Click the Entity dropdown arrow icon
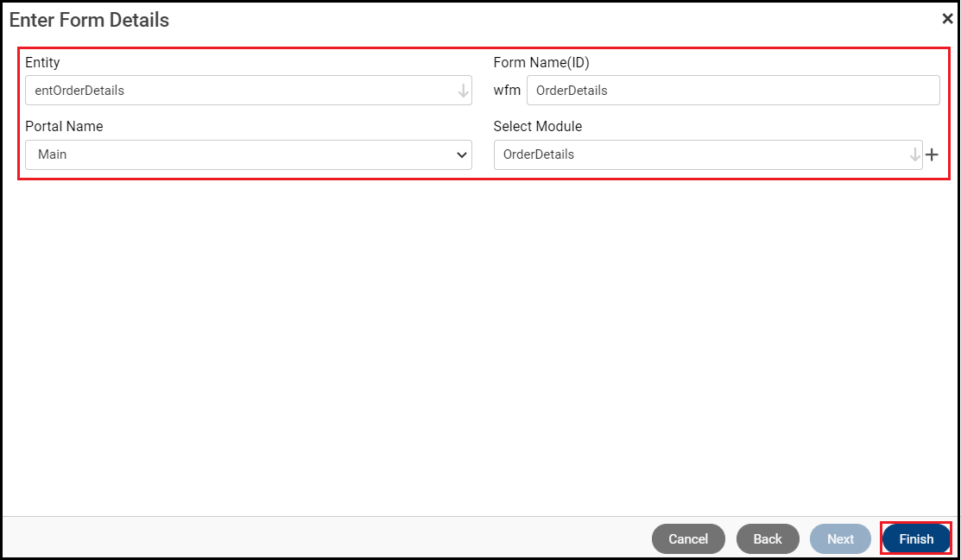 coord(465,90)
